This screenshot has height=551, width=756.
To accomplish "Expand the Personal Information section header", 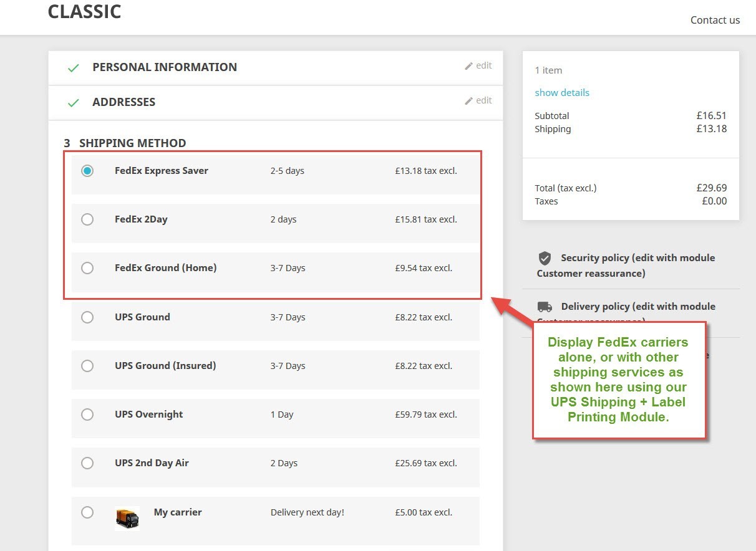I will [x=165, y=67].
